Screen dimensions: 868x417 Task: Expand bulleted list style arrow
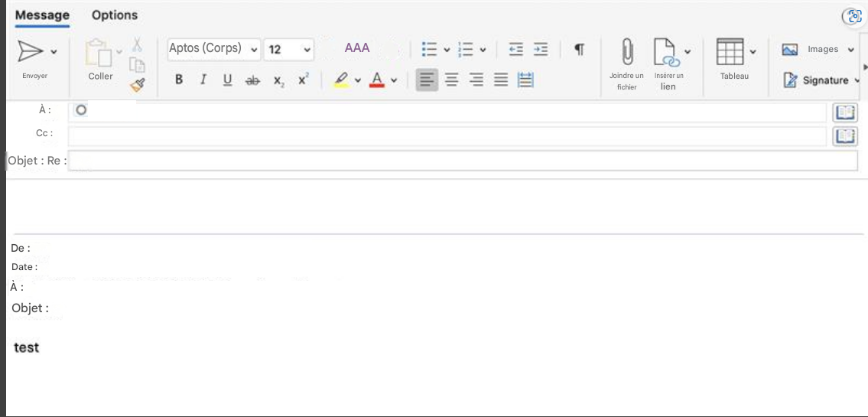(447, 50)
